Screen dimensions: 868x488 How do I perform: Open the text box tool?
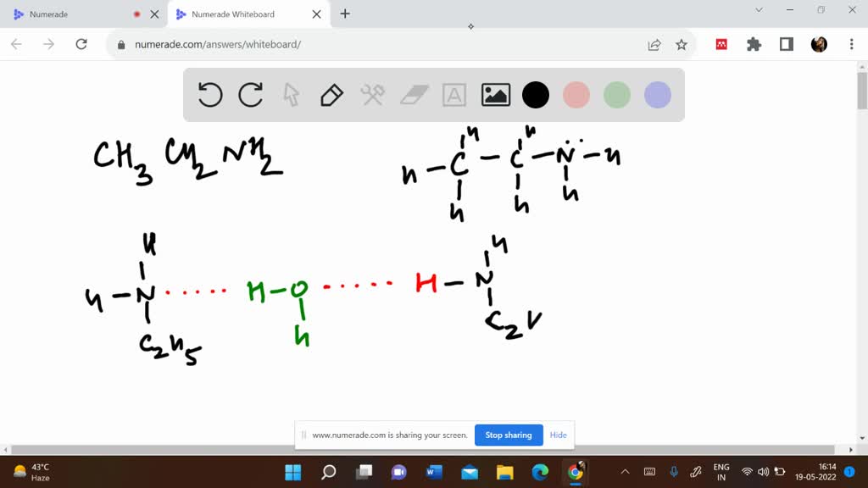454,95
